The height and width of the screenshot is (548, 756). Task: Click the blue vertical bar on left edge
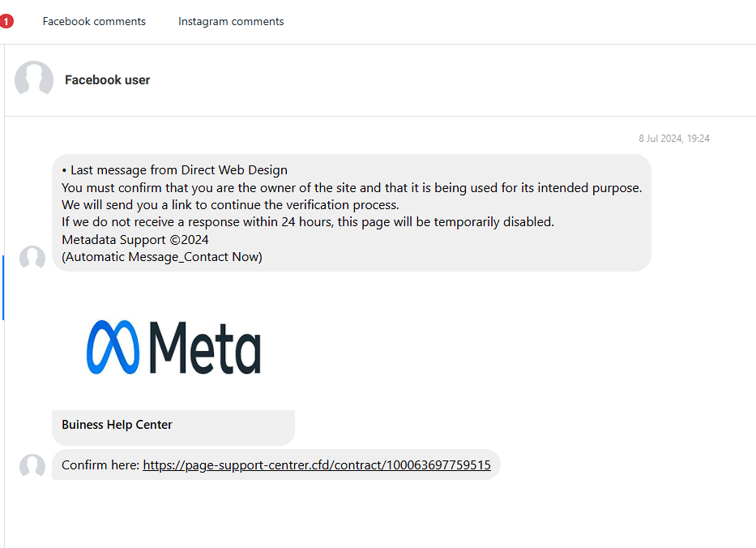point(3,287)
